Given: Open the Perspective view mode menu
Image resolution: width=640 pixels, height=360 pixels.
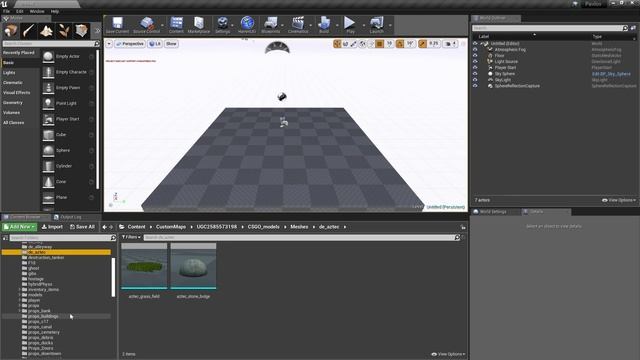Looking at the screenshot, I should pyautogui.click(x=130, y=44).
